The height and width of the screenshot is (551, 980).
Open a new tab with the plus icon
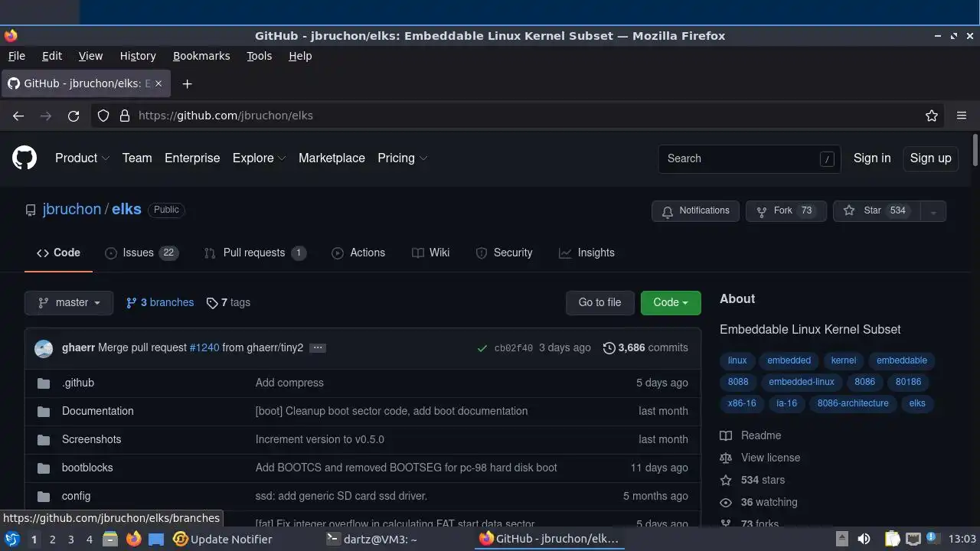point(187,83)
